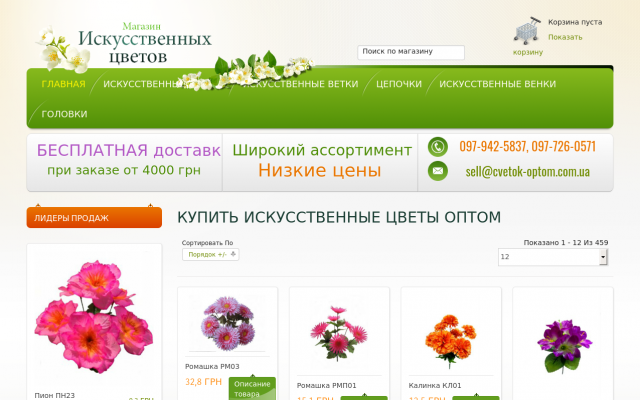
Task: Click the Широкий ассортимент Низкие цены banner
Action: [320, 162]
